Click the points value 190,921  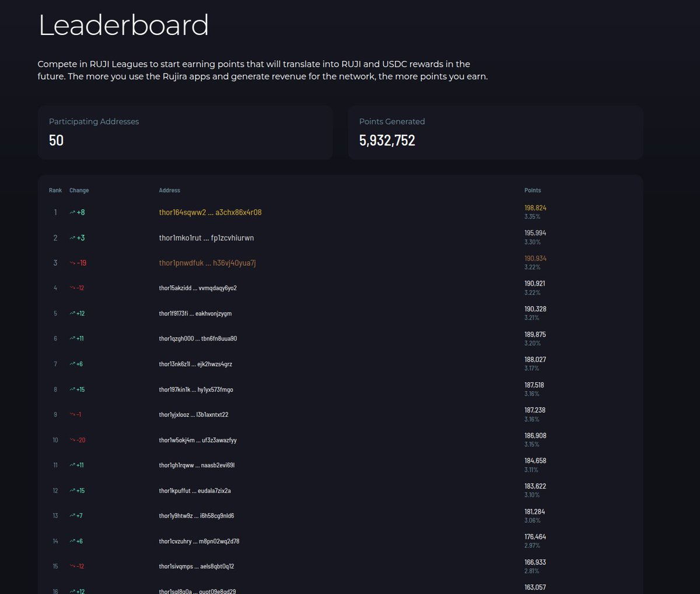click(535, 284)
